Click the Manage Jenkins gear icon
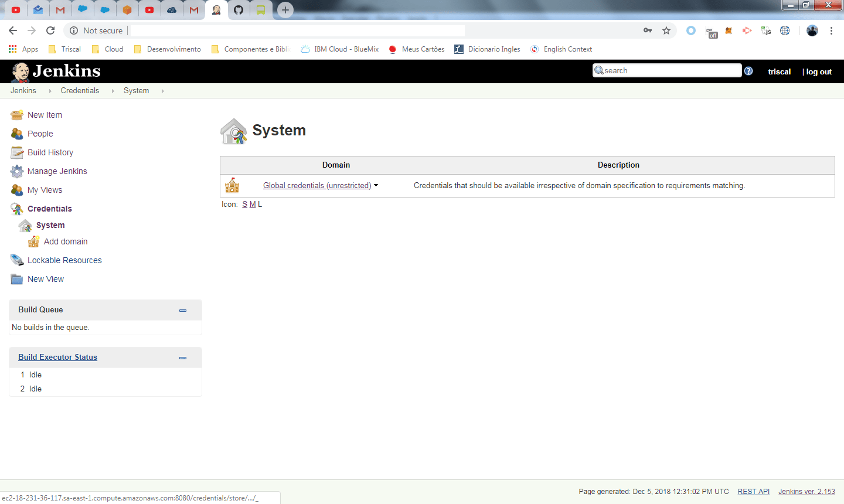 tap(17, 171)
